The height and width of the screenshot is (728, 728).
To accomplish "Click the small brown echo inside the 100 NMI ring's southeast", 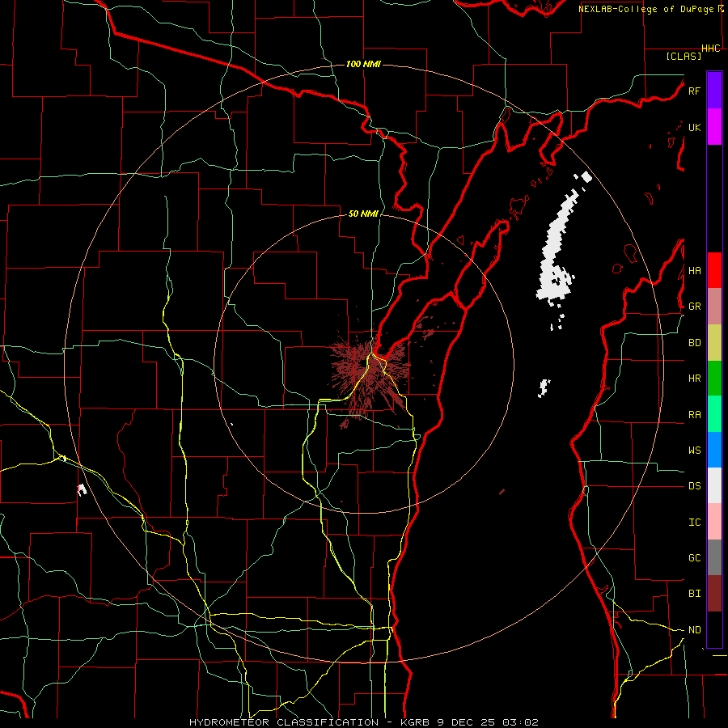I will [x=502, y=492].
